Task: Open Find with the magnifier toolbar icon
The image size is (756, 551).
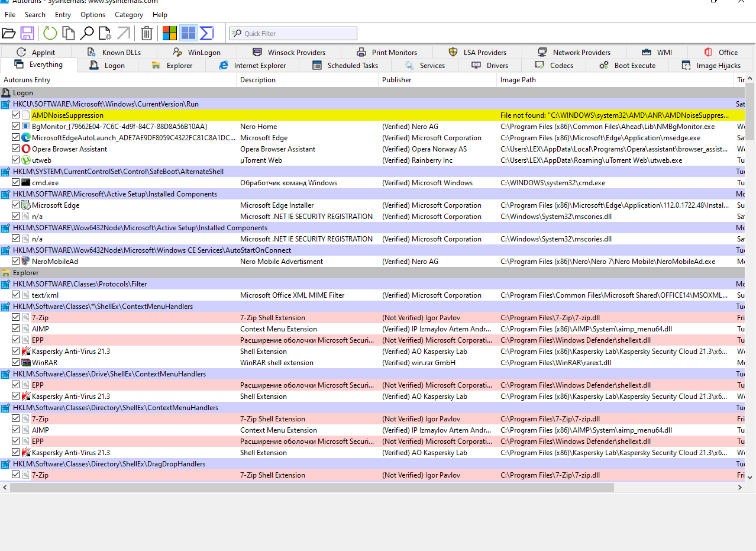Action: [87, 33]
